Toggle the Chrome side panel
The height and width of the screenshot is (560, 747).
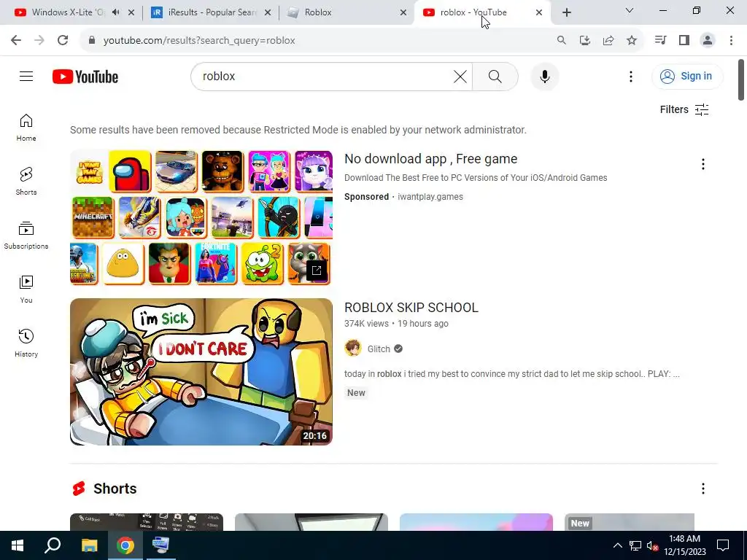coord(684,41)
